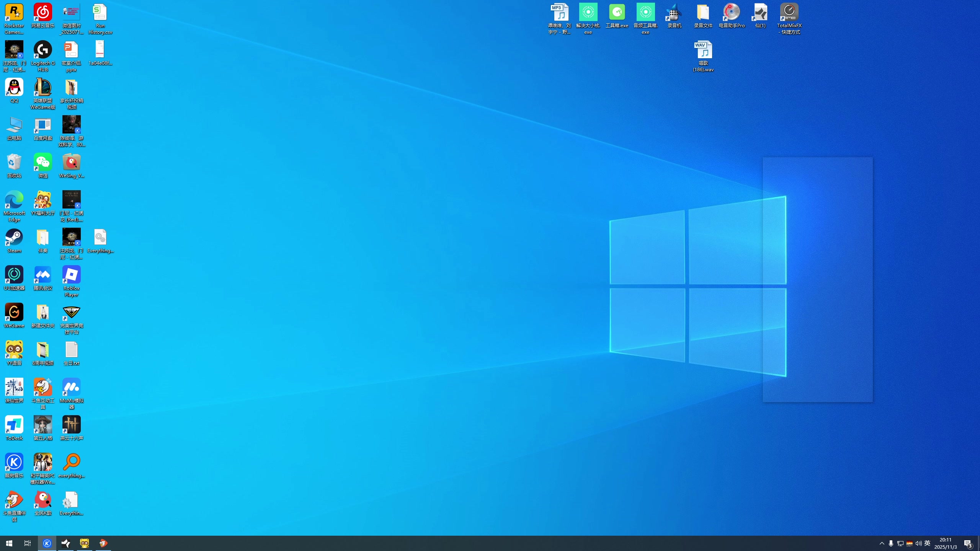Click the WeGame desktop icon

[14, 313]
